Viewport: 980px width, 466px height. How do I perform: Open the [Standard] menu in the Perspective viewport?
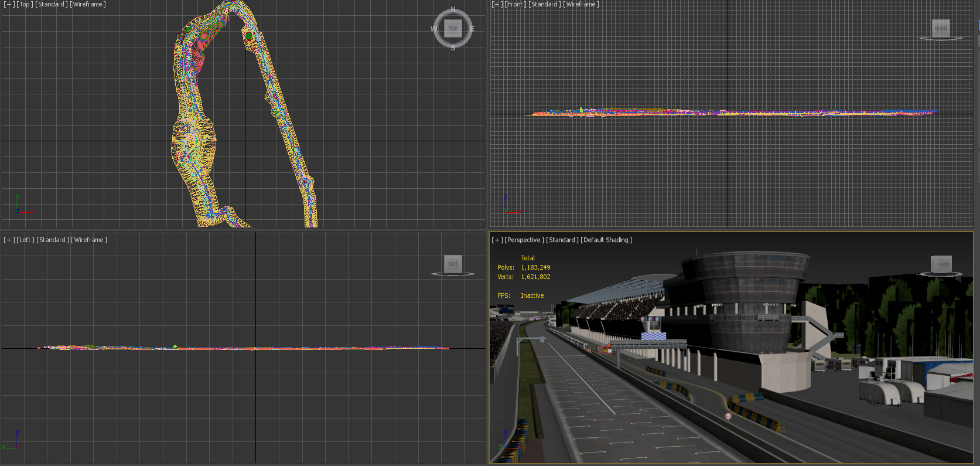tap(562, 240)
